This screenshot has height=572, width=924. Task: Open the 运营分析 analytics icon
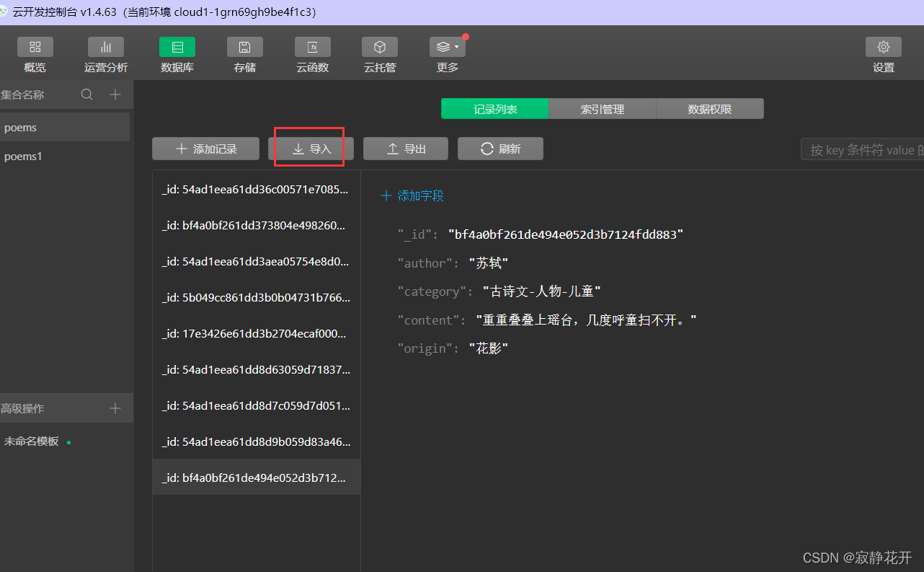point(106,48)
